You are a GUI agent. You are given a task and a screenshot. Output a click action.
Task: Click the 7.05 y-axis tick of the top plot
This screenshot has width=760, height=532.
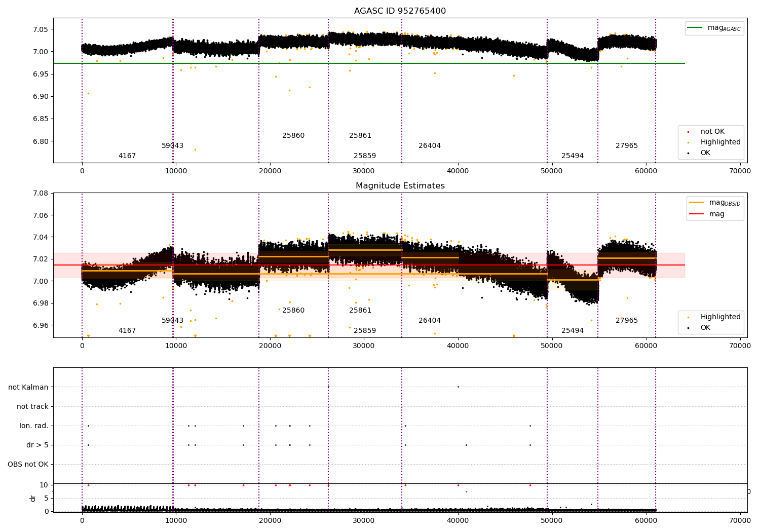click(42, 29)
